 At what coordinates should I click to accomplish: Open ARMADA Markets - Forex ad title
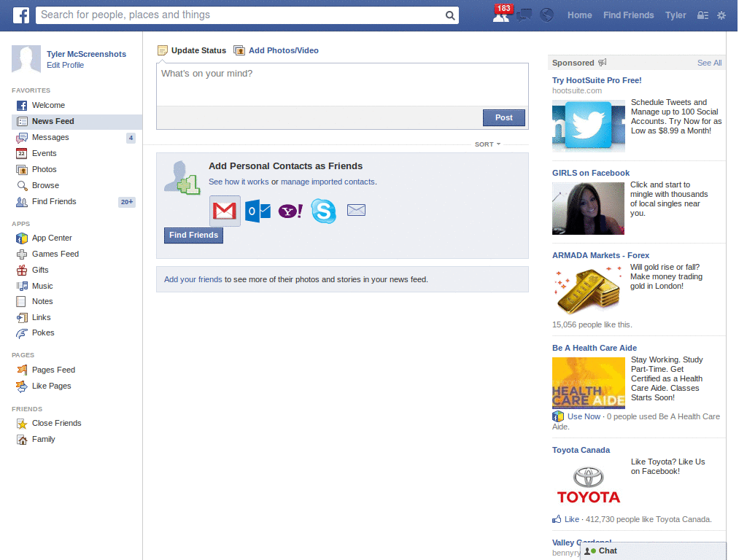[600, 256]
